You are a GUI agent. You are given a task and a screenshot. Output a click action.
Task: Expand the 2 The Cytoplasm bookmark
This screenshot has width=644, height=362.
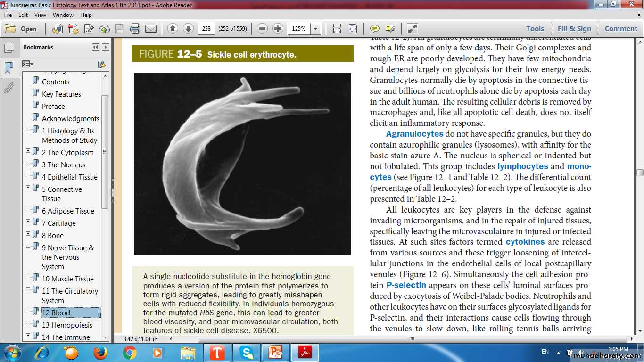pos(28,151)
